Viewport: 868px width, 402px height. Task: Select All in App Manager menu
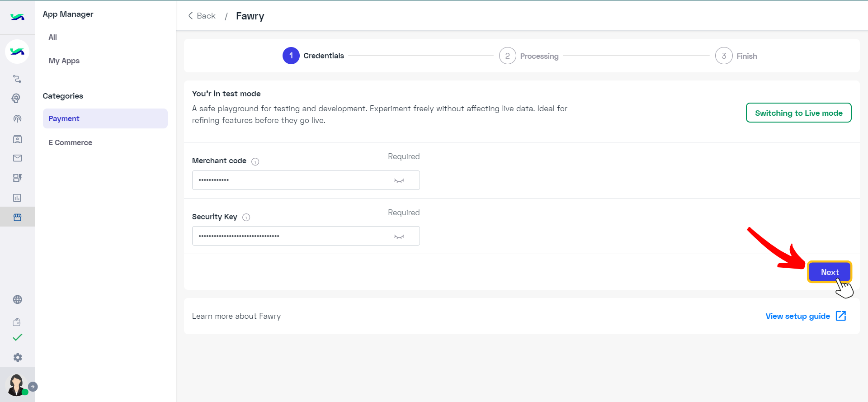tap(52, 37)
